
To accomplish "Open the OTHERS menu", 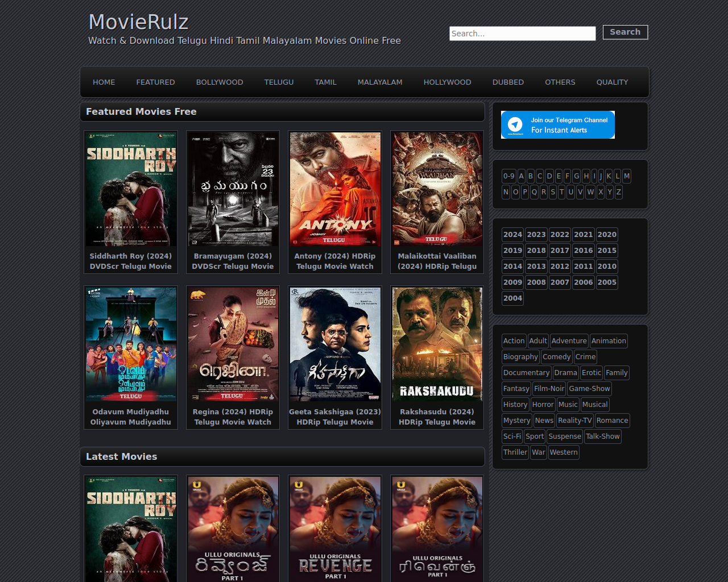I will pos(560,82).
